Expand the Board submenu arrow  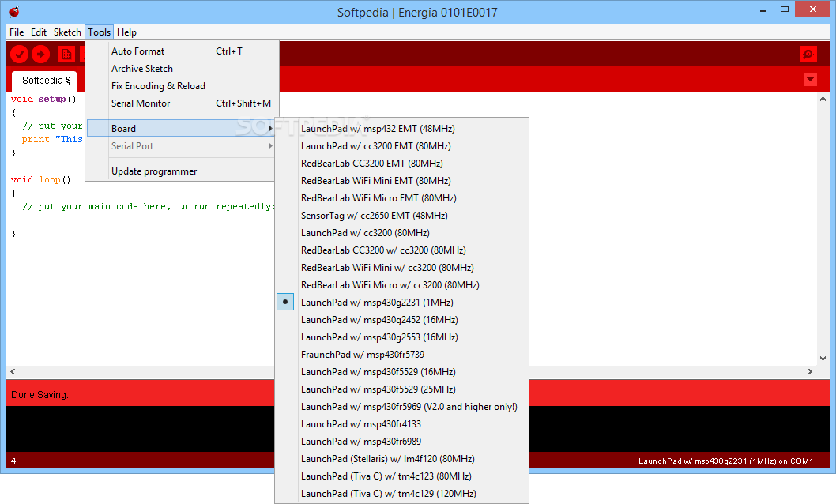tap(271, 129)
